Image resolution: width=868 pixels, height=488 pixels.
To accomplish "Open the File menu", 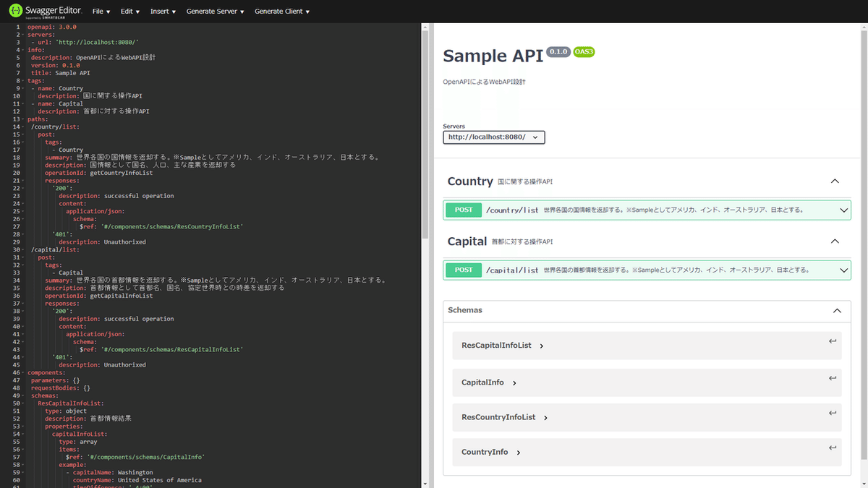I will point(101,12).
